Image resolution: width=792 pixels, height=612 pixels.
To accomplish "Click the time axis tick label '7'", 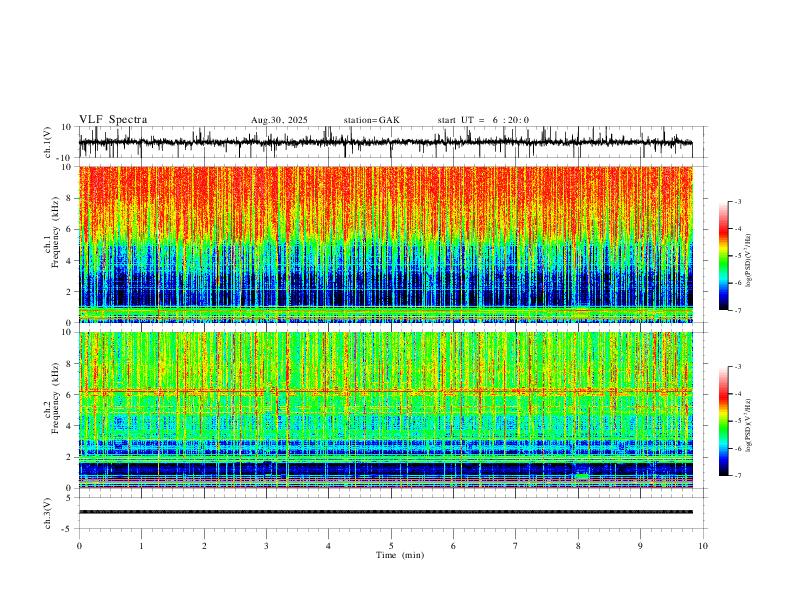I will [x=516, y=546].
